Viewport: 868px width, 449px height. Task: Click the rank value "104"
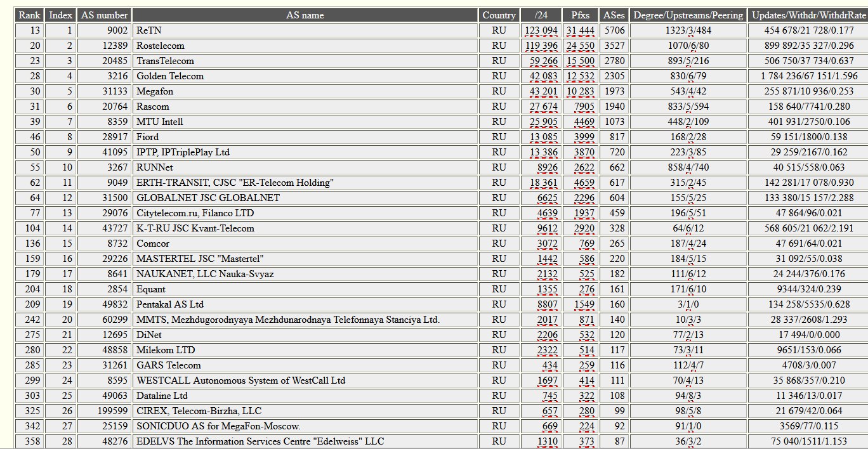point(32,228)
